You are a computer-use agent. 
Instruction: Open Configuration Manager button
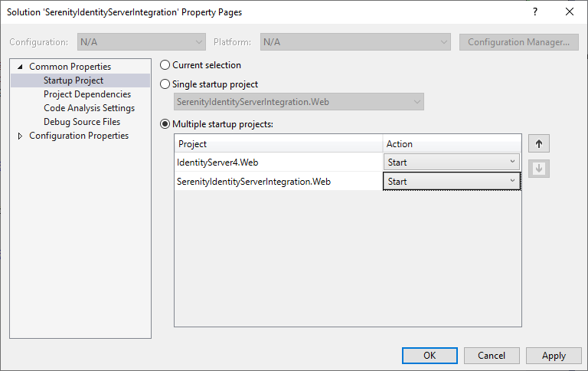[518, 41]
